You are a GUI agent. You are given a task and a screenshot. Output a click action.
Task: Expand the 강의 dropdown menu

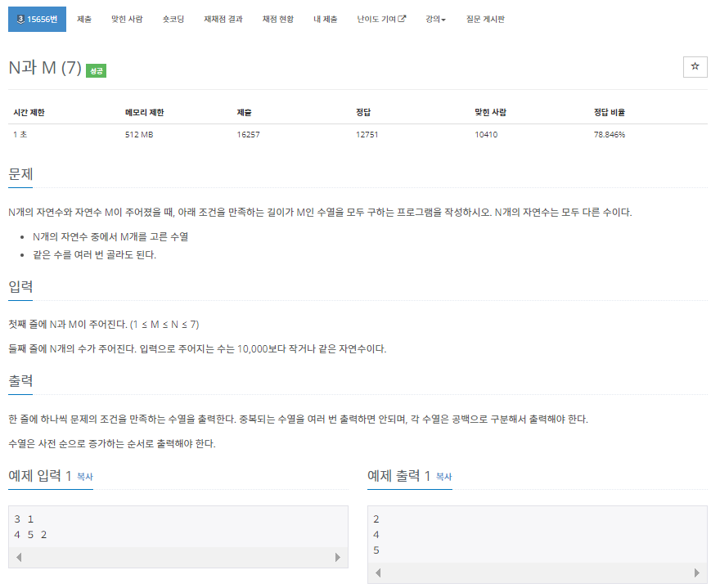tap(435, 19)
